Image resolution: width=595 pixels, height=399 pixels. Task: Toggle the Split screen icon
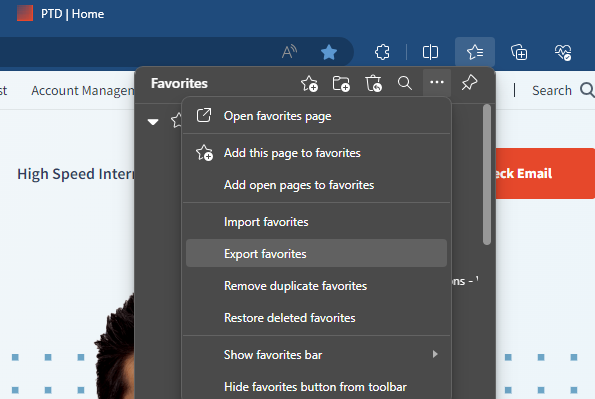click(x=430, y=52)
